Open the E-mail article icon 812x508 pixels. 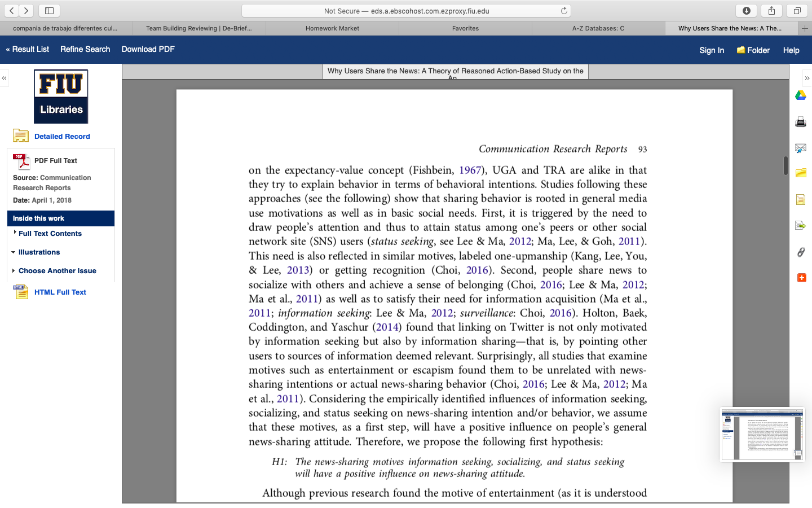click(x=801, y=148)
